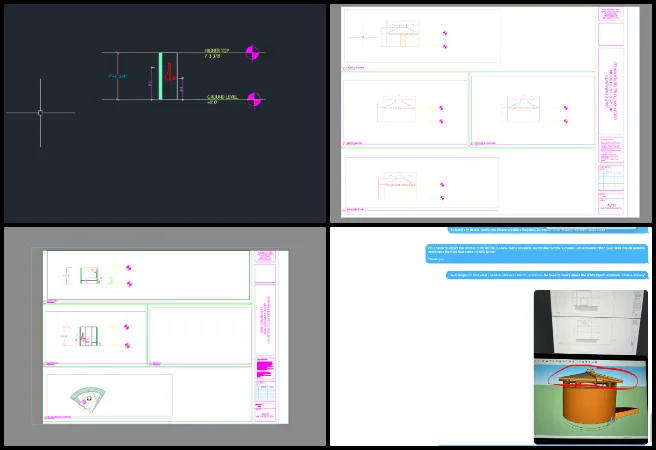Screen dimensions: 656x450
Task: Select middle-right elevation viewport in upper-right sheet
Action: (531, 110)
